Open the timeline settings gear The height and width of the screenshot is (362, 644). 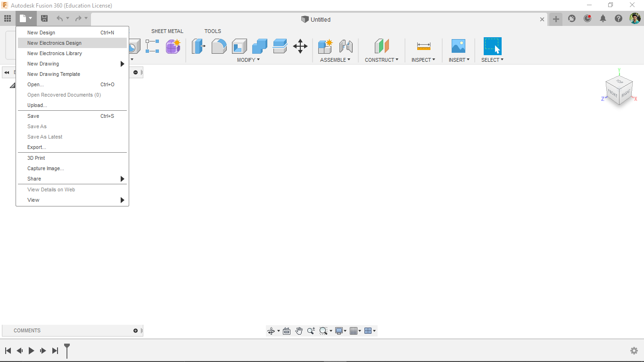(x=634, y=351)
